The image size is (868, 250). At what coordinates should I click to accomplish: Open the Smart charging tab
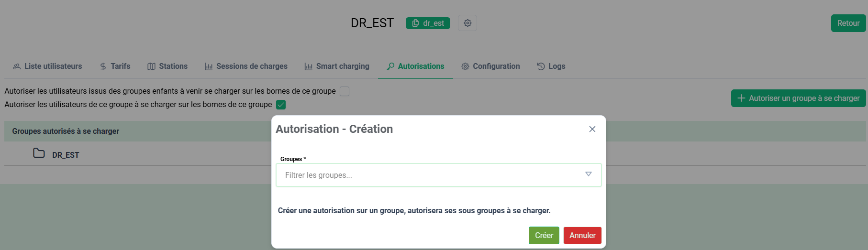point(337,66)
